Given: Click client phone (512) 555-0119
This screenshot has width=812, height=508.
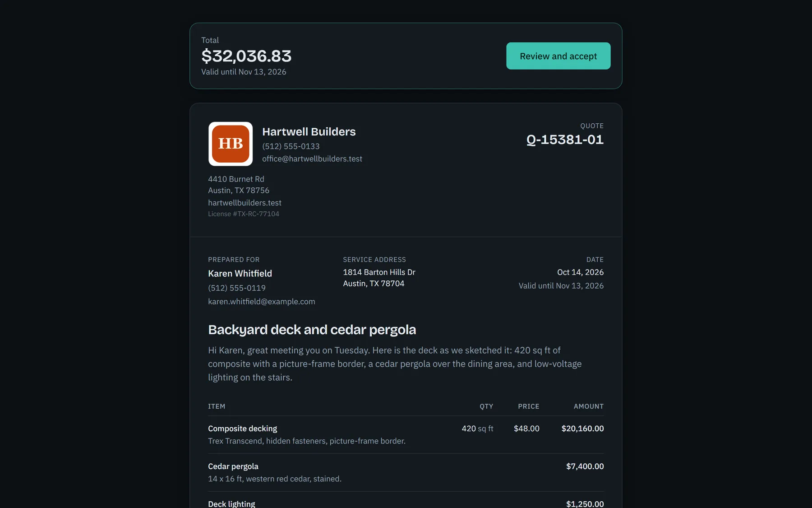Looking at the screenshot, I should (237, 288).
